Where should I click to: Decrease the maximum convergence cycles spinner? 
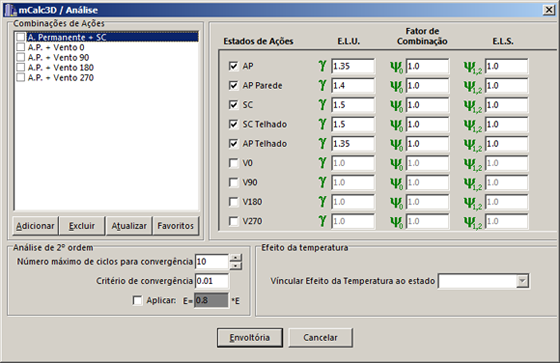pos(236,266)
